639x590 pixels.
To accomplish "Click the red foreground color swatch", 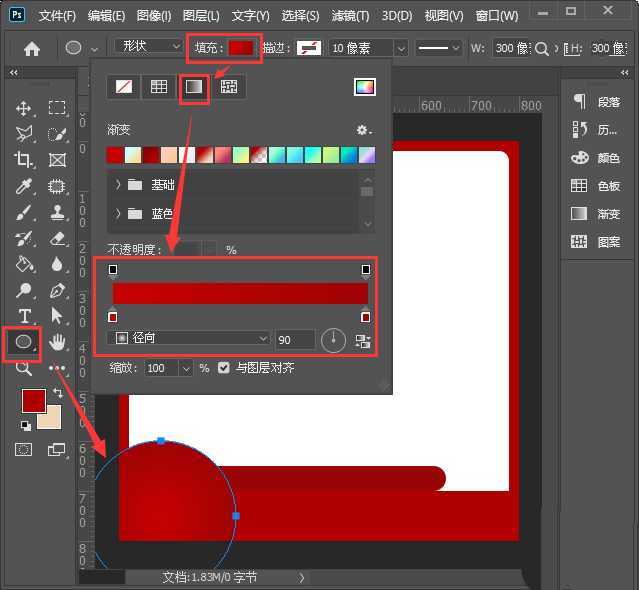I will point(33,401).
